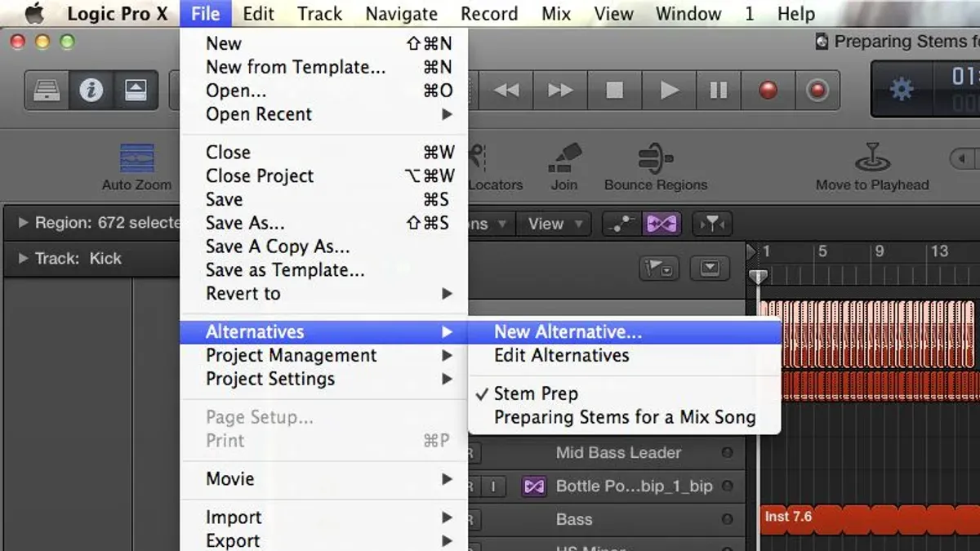Toggle the Inspector info button
Viewport: 980px width, 551px height.
click(90, 90)
